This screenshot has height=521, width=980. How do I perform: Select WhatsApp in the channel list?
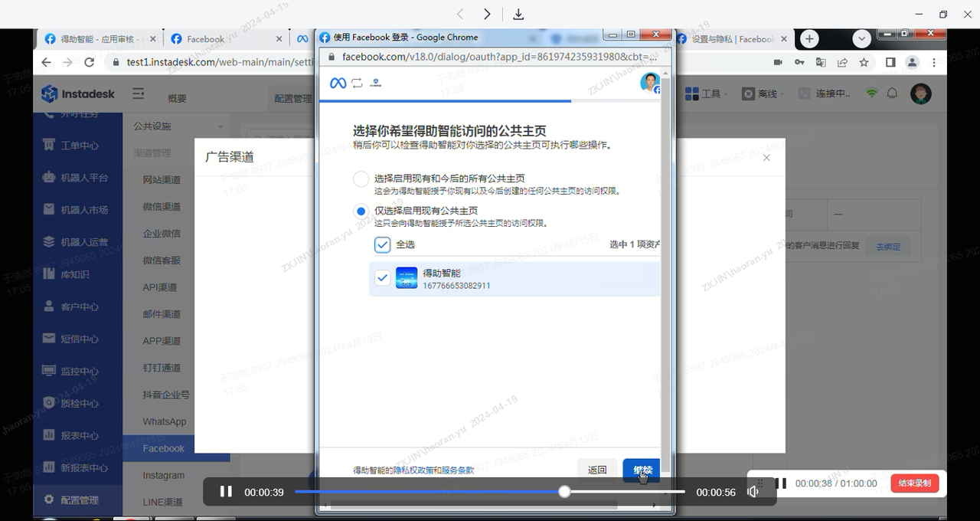pyautogui.click(x=164, y=421)
